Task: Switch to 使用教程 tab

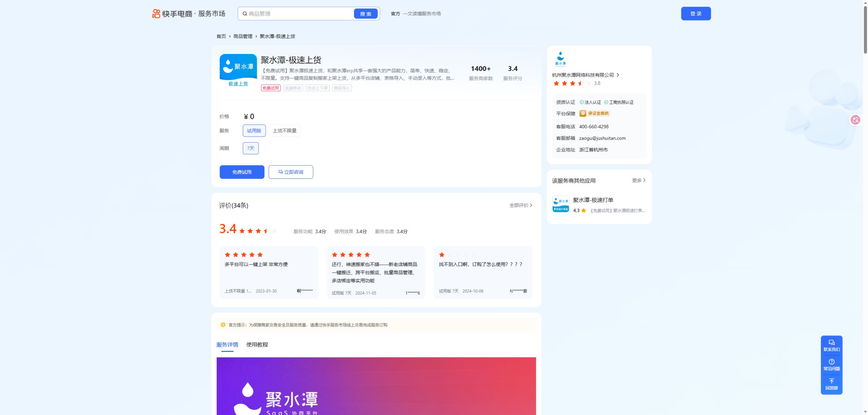Action: (x=257, y=345)
